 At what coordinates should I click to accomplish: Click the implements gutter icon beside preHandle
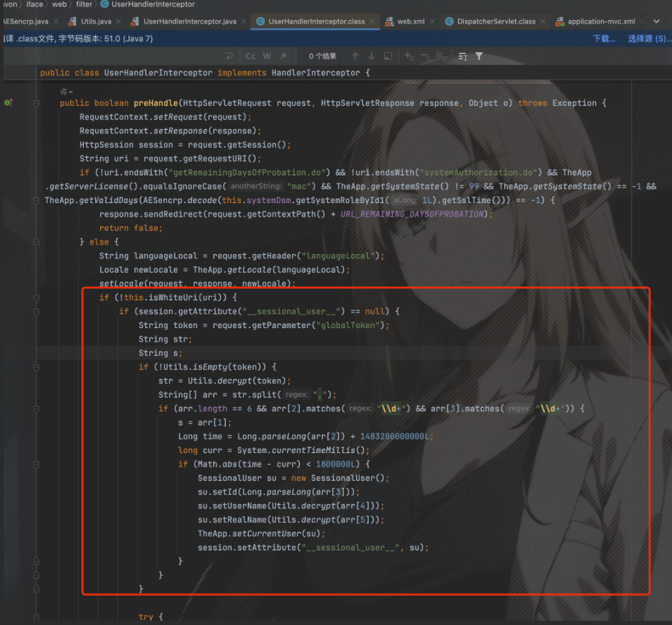(8, 103)
